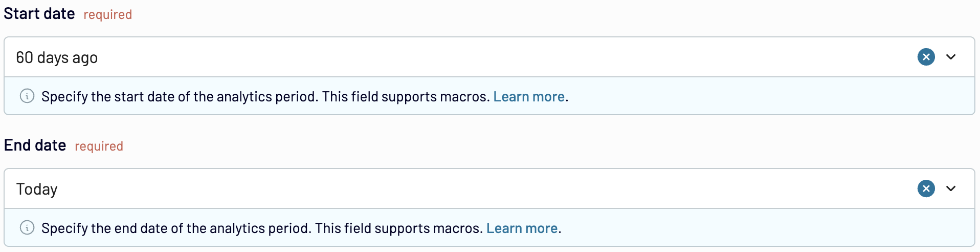Image resolution: width=980 pixels, height=252 pixels.
Task: Click the End date label
Action: click(x=35, y=145)
